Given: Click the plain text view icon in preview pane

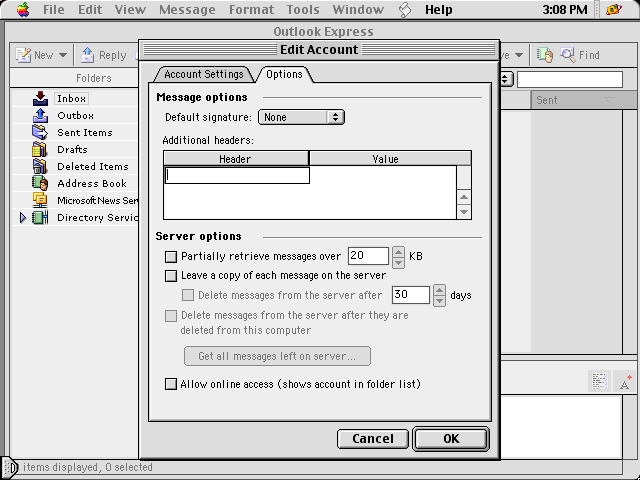Looking at the screenshot, I should (x=599, y=382).
